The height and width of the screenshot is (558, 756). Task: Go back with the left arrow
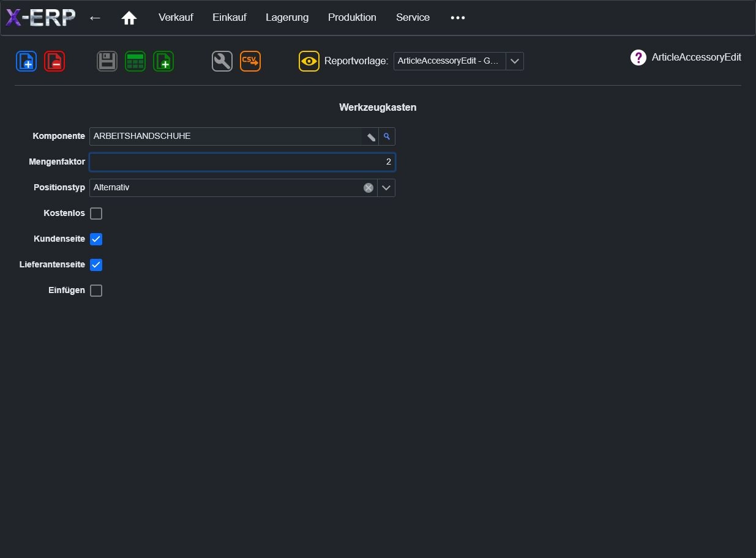tap(95, 18)
